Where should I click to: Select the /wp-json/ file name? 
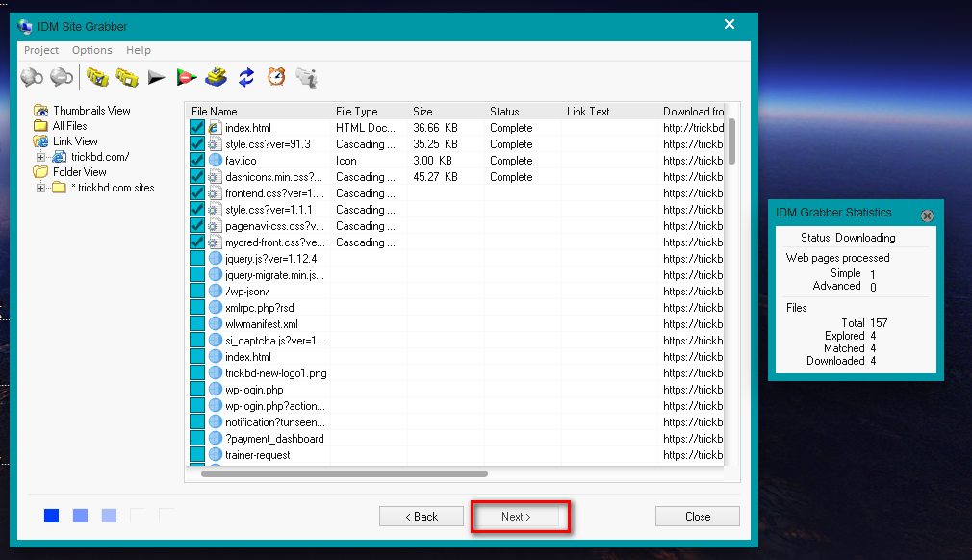tap(247, 292)
